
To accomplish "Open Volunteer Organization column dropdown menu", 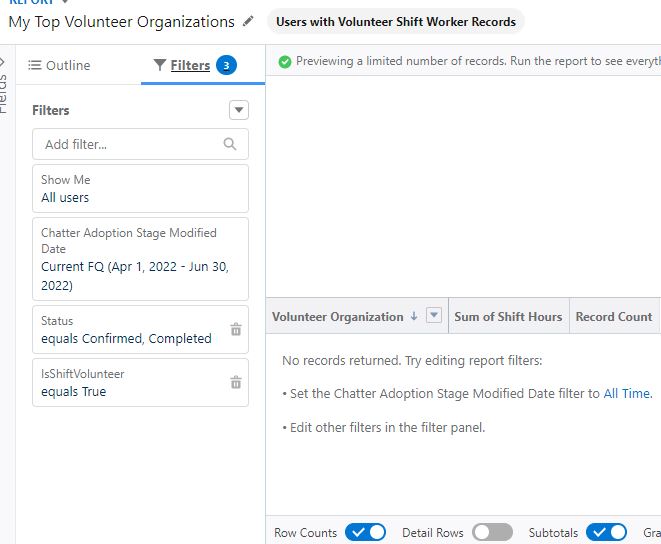I will (434, 316).
